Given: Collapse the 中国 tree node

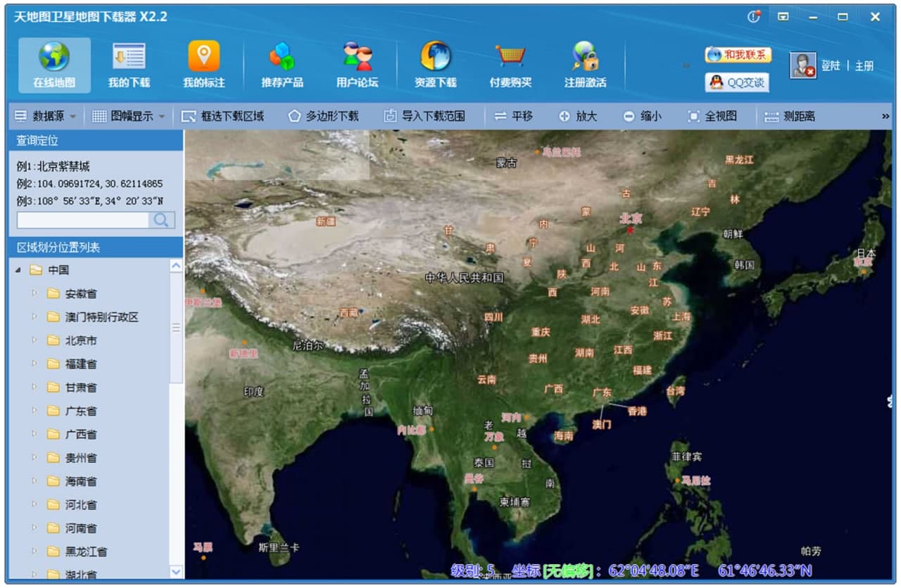Looking at the screenshot, I should (x=18, y=270).
